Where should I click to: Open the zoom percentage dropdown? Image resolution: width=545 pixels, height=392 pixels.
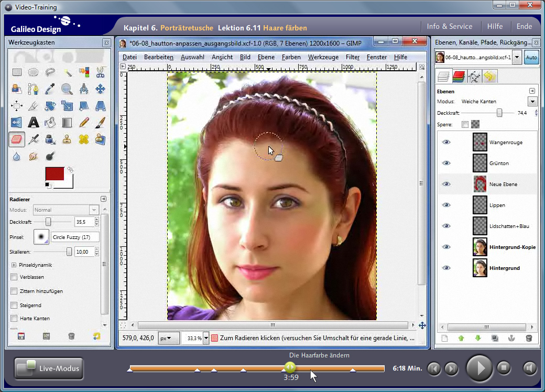206,339
